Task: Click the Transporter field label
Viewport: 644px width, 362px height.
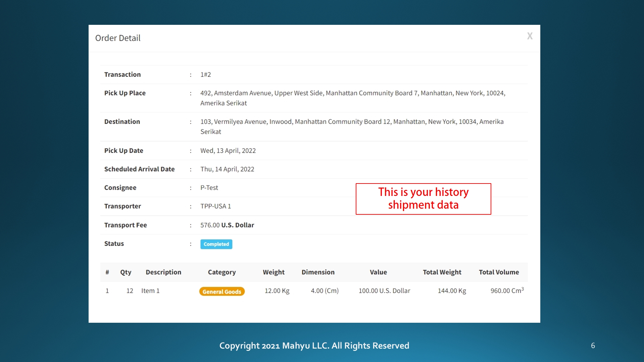Action: pos(122,206)
